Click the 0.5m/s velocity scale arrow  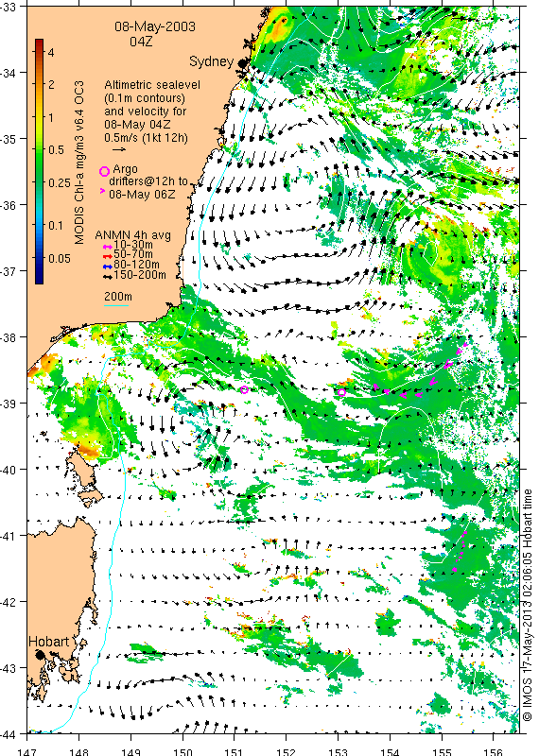tap(119, 149)
